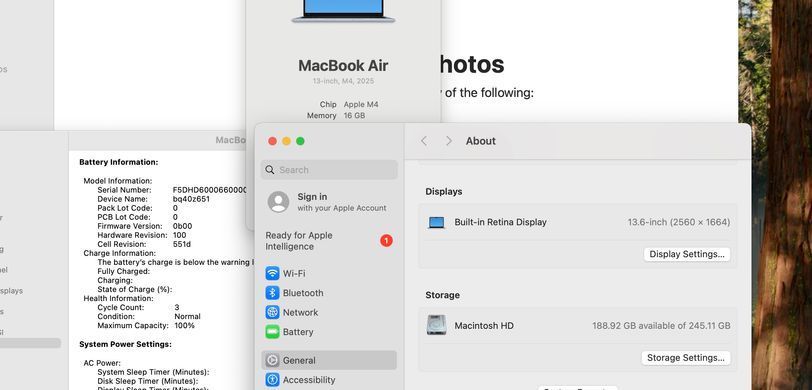Open Wi-Fi settings icon in sidebar
The width and height of the screenshot is (812, 390).
click(272, 273)
